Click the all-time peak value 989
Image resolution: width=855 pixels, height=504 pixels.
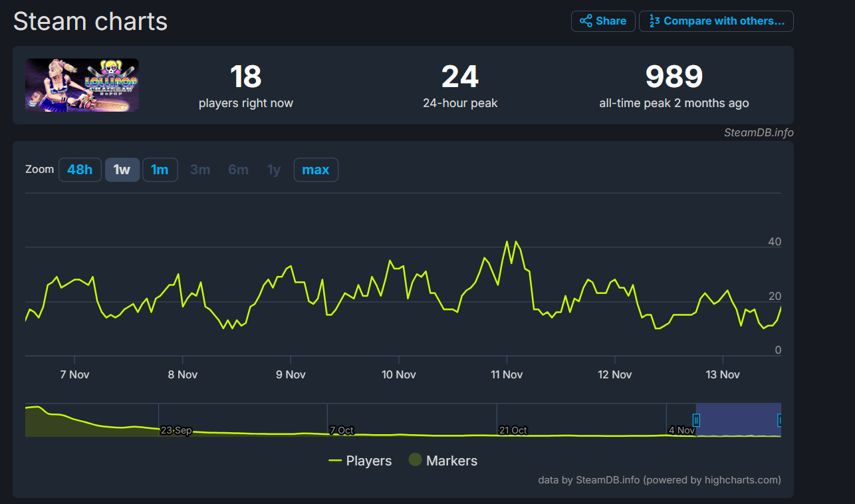[674, 77]
